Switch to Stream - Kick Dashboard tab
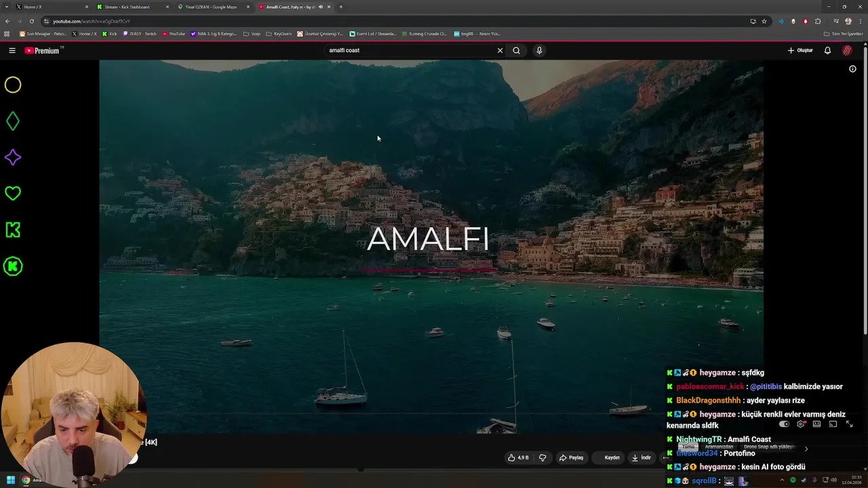This screenshot has height=488, width=868. [x=132, y=7]
